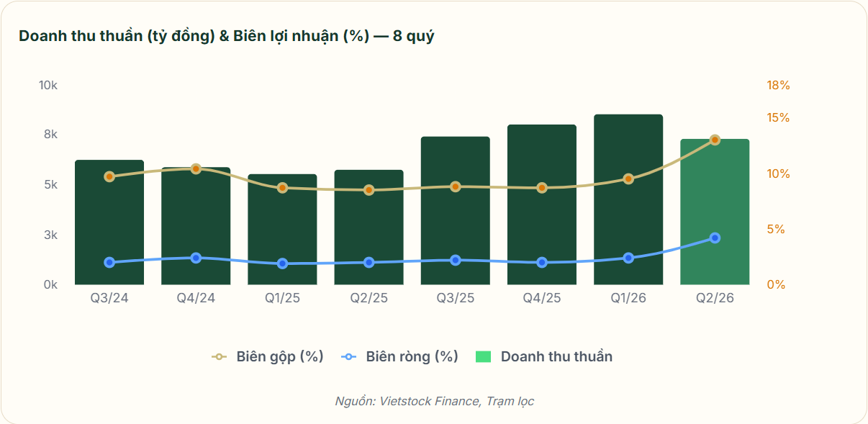
Task: Click the Biên gộp legend line marker icon
Action: click(x=219, y=356)
